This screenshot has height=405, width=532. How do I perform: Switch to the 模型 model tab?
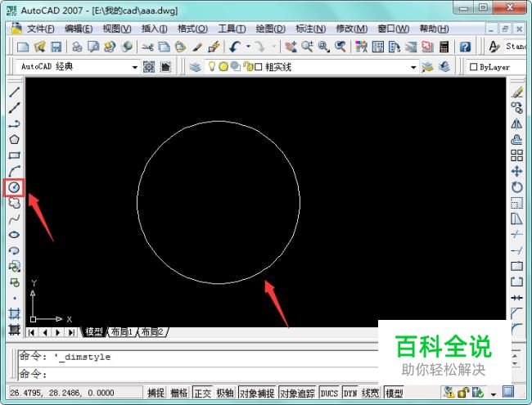point(94,331)
